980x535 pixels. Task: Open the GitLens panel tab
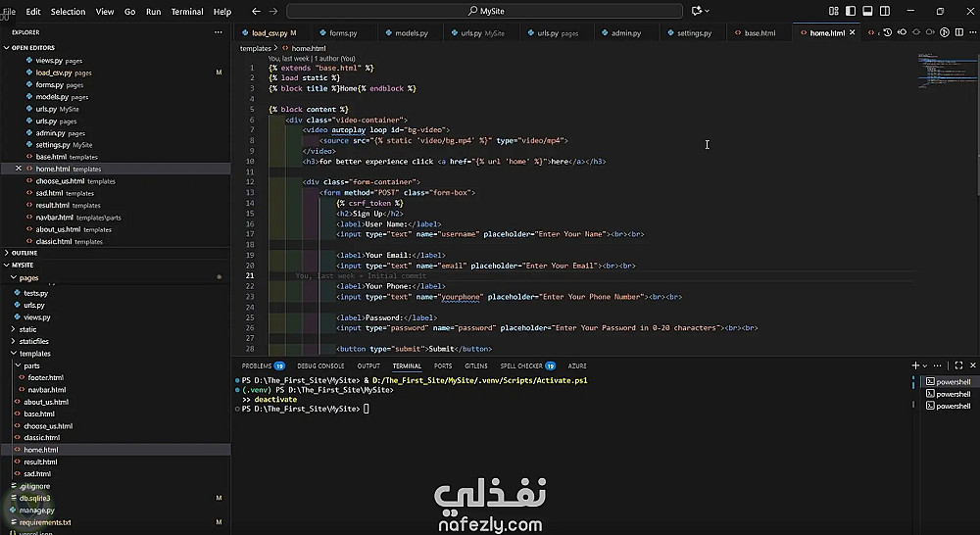click(476, 366)
